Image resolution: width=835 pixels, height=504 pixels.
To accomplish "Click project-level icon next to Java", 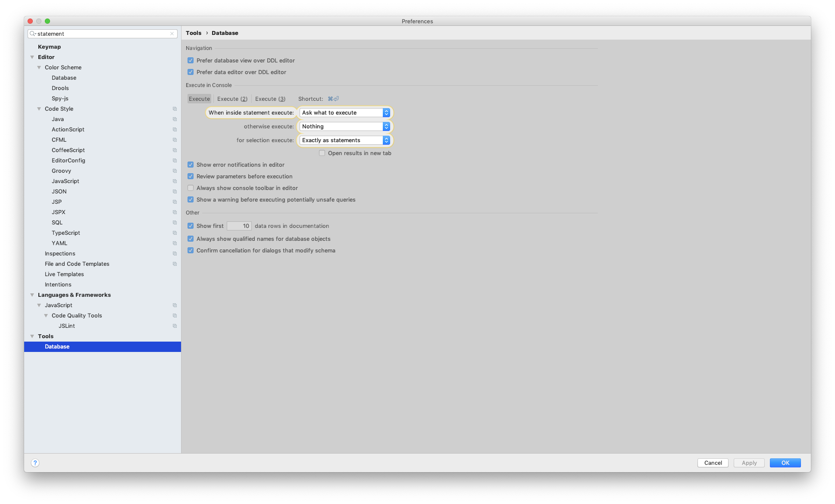I will click(175, 119).
